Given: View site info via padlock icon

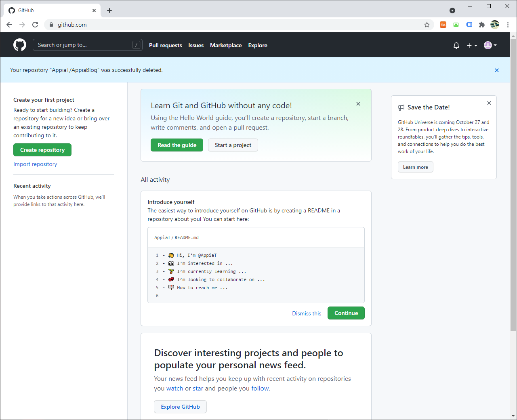Looking at the screenshot, I should point(51,25).
